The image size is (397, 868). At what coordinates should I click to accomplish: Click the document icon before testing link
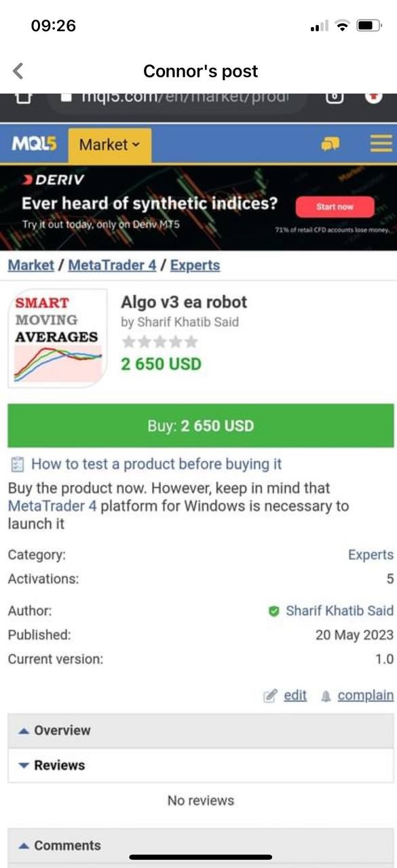(14, 464)
